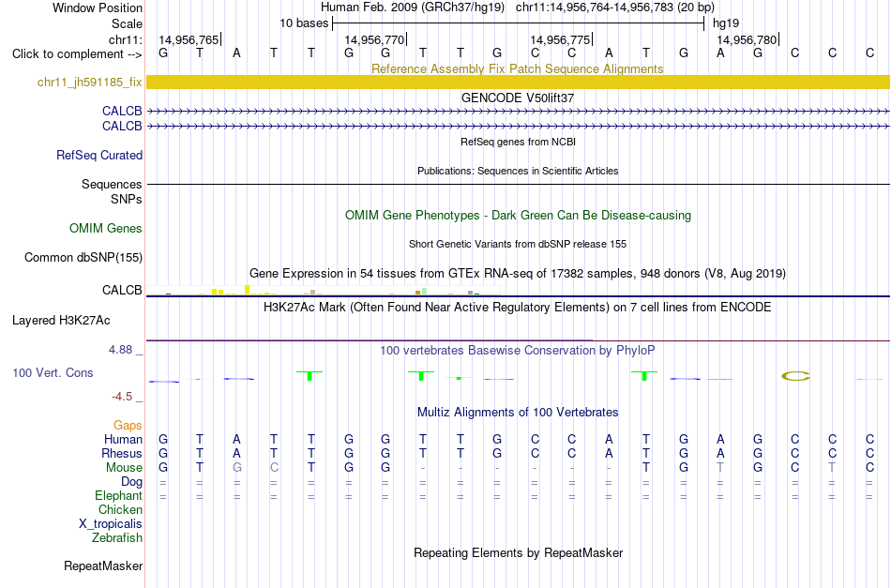Select the X_tropicalis alignment row label
The image size is (891, 588).
[111, 524]
